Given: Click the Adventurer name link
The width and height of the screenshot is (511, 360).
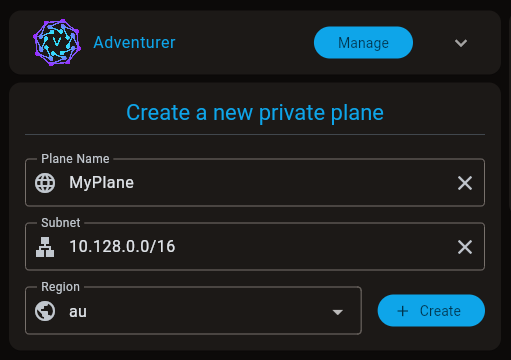Looking at the screenshot, I should (x=134, y=43).
